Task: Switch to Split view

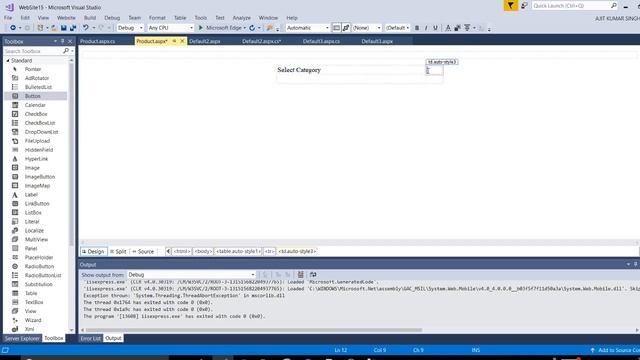Action: 118,251
